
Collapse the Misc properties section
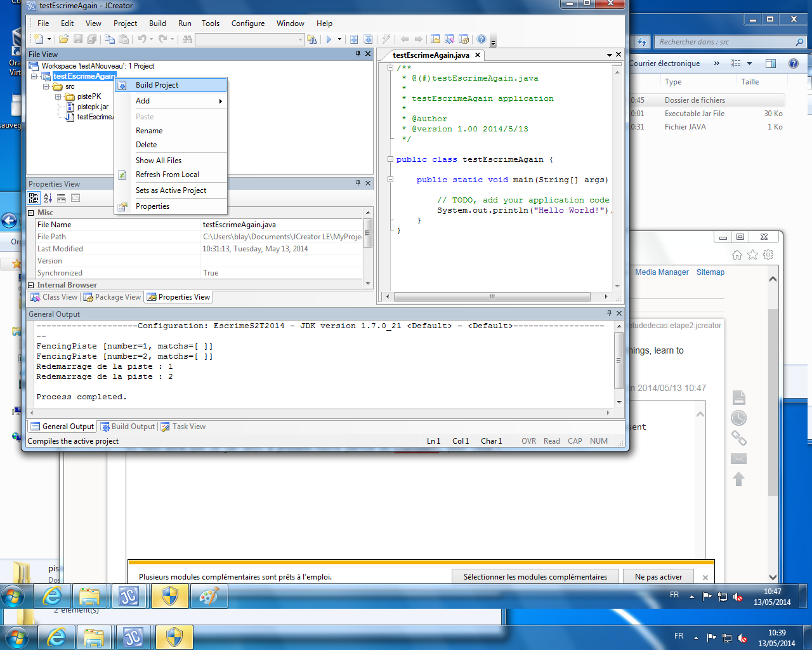pos(31,213)
